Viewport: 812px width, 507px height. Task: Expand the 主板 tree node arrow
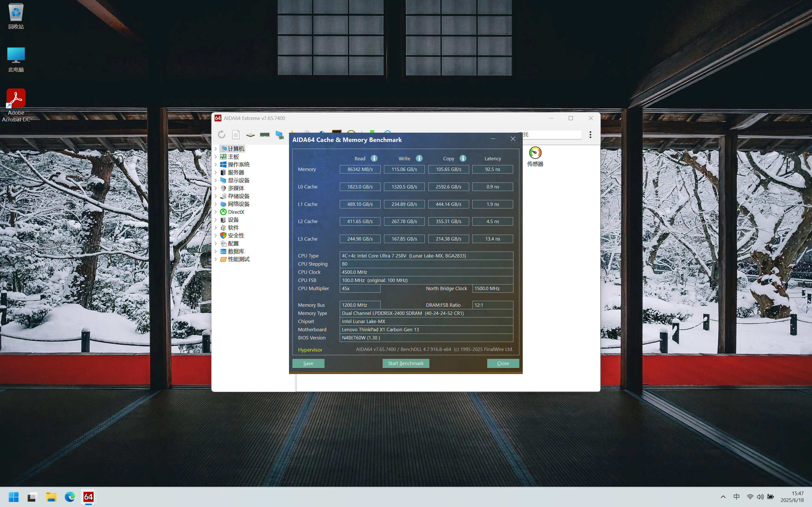point(216,157)
